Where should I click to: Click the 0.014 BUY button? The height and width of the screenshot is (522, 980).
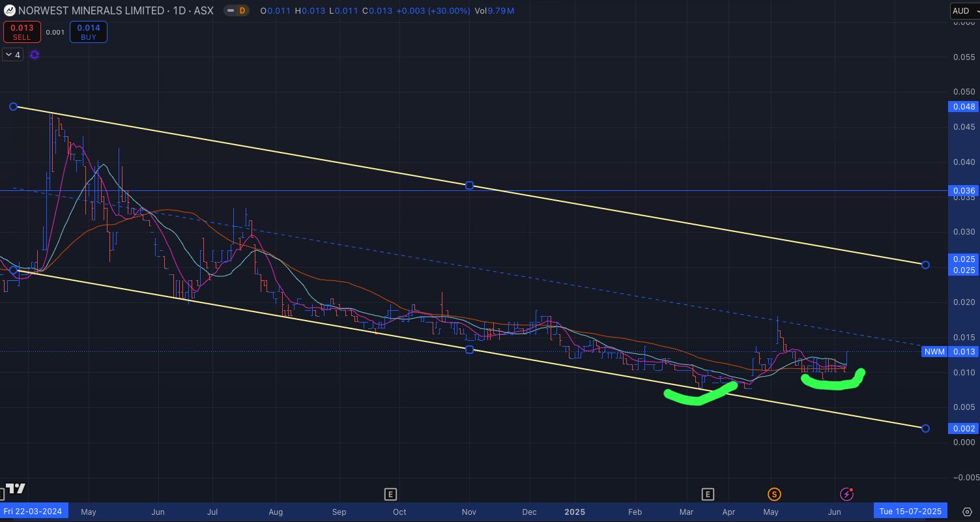click(89, 32)
